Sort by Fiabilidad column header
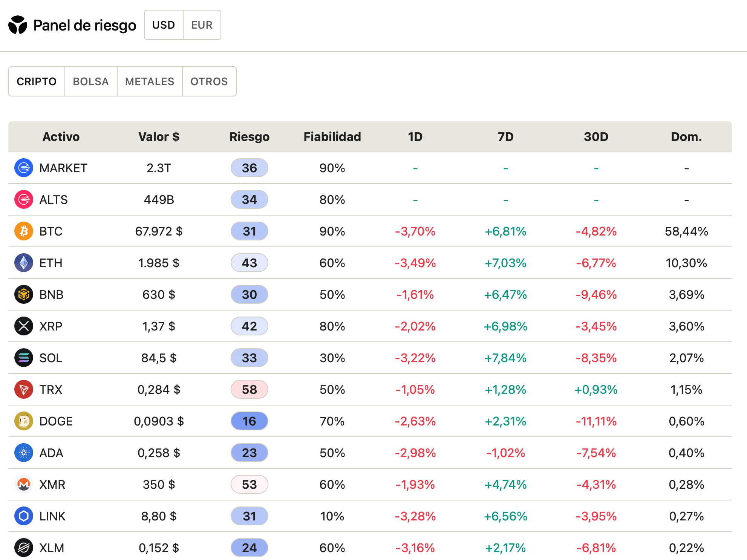This screenshot has width=747, height=560. 332,136
